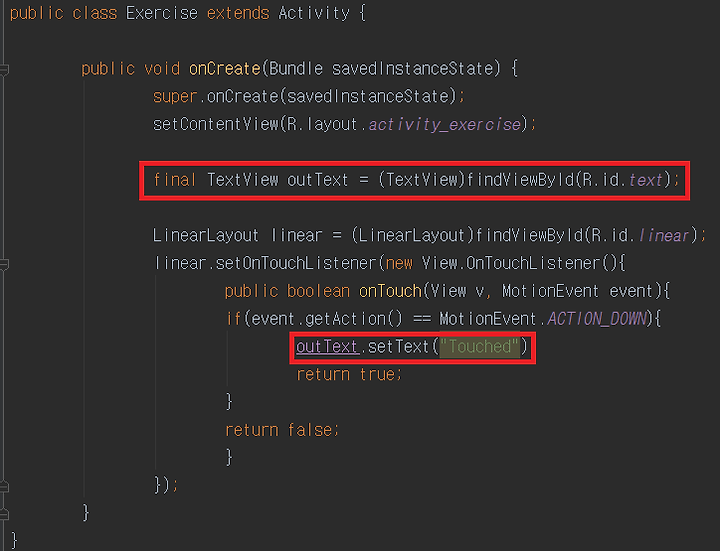Click the 'Bundle' parameter type

[296, 69]
